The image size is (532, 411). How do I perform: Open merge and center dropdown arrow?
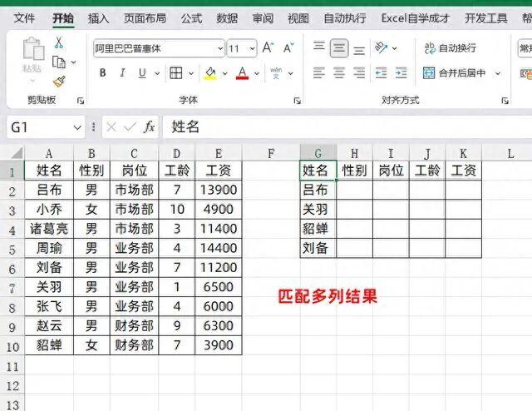coord(498,73)
